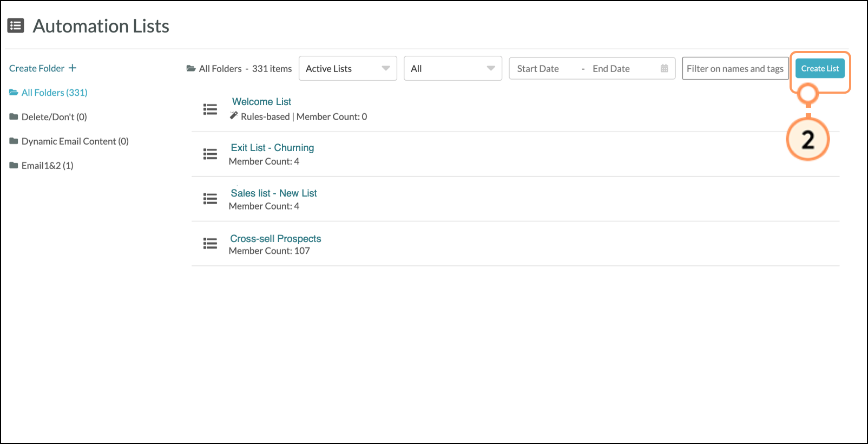Open the Delete/Don't folder
868x444 pixels.
pos(54,117)
